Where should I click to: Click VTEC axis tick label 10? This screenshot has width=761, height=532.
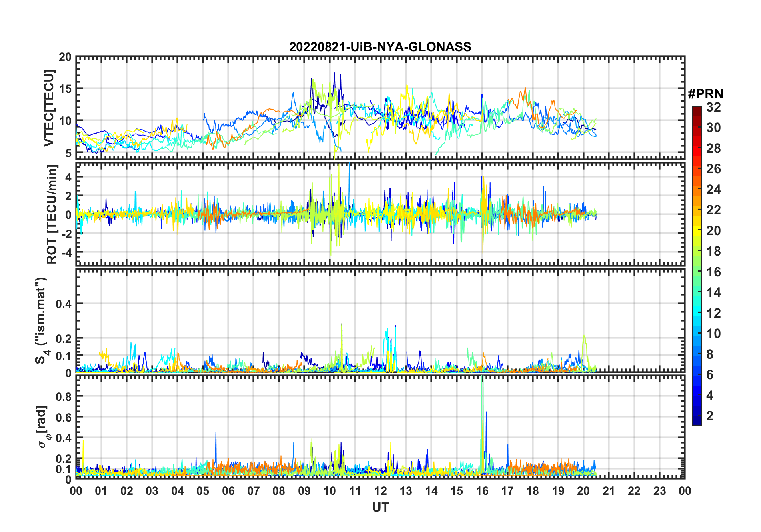point(65,121)
